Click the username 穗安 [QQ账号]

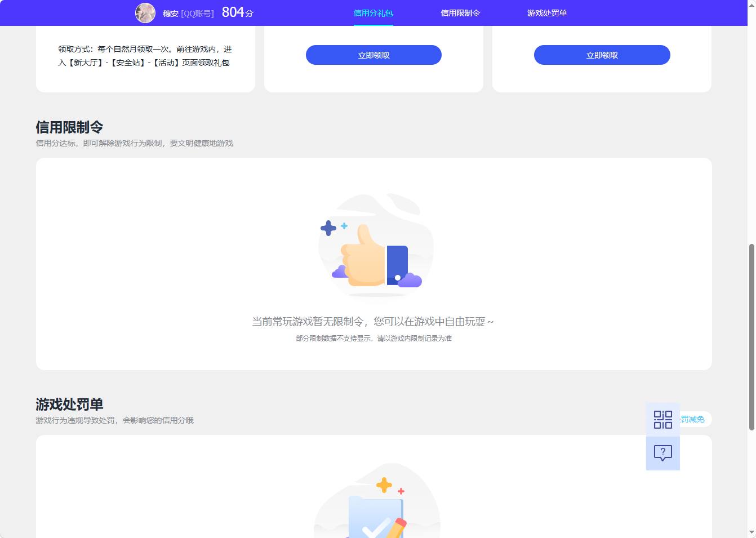[x=188, y=14]
